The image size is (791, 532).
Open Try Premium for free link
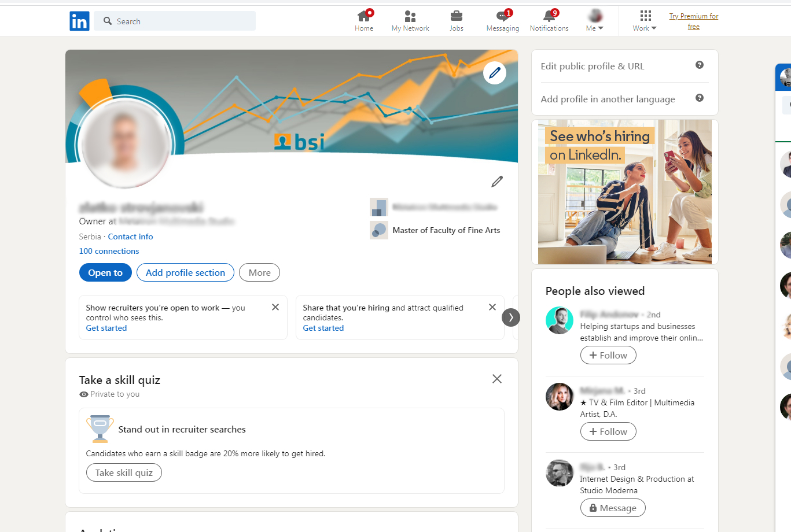pos(694,21)
